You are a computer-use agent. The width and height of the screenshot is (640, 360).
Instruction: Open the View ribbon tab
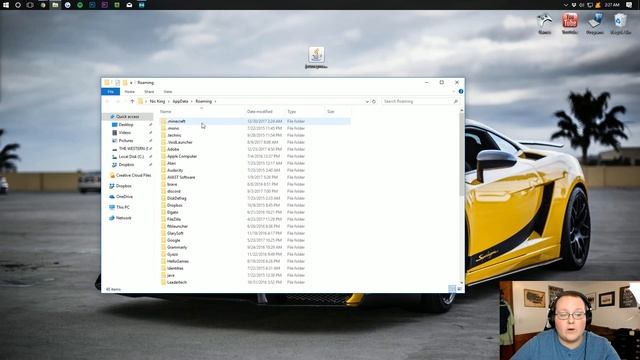168,91
